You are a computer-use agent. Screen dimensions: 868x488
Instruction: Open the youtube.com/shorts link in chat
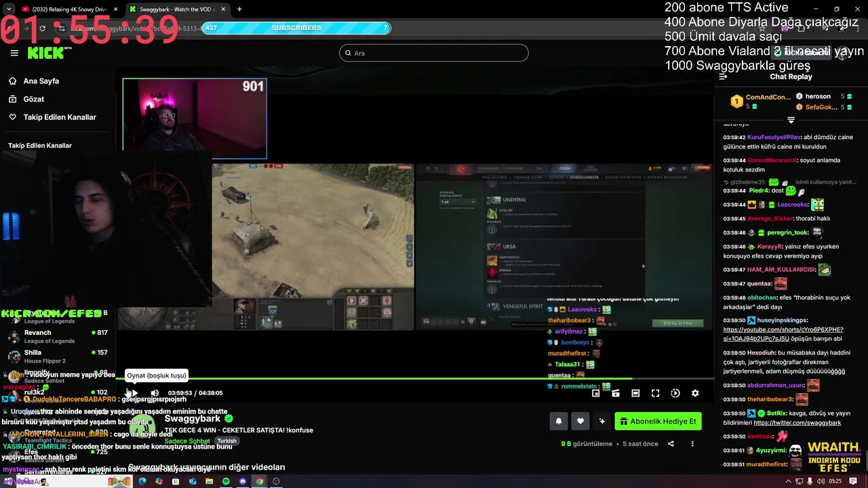click(783, 334)
